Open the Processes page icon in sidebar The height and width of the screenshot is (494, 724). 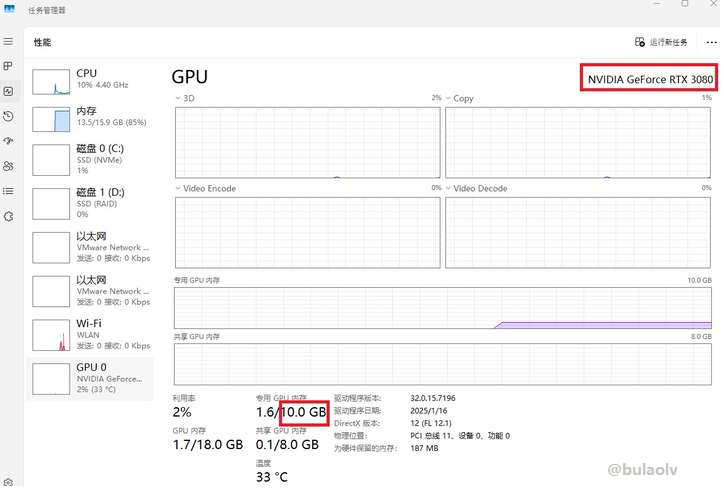pyautogui.click(x=8, y=66)
